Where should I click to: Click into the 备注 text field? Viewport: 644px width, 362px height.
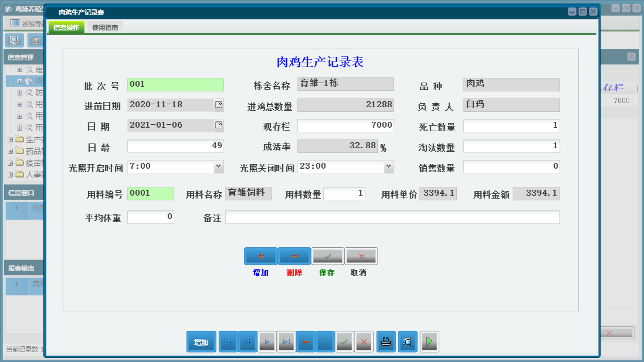pos(392,217)
